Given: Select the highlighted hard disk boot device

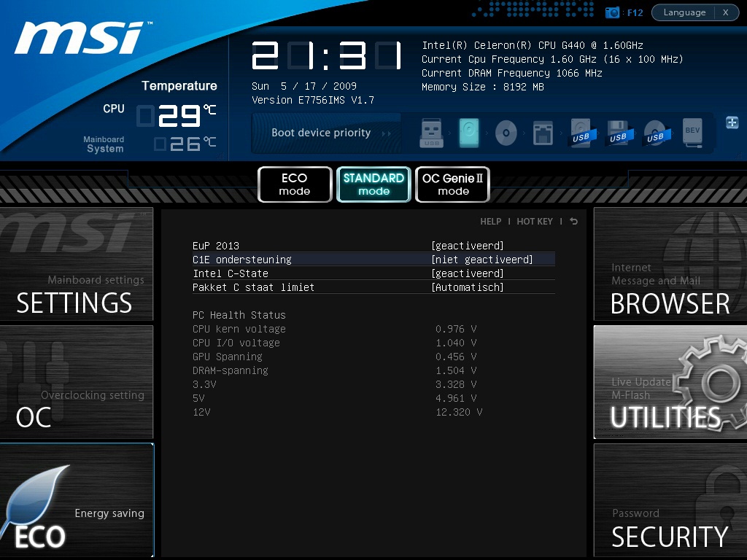Looking at the screenshot, I should tap(469, 133).
